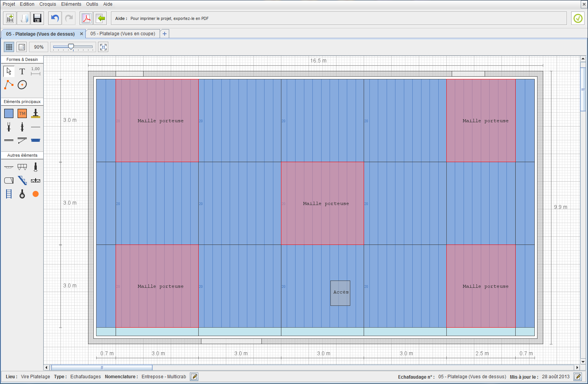Toggle the side panel display button
The image size is (588, 384).
coord(22,47)
